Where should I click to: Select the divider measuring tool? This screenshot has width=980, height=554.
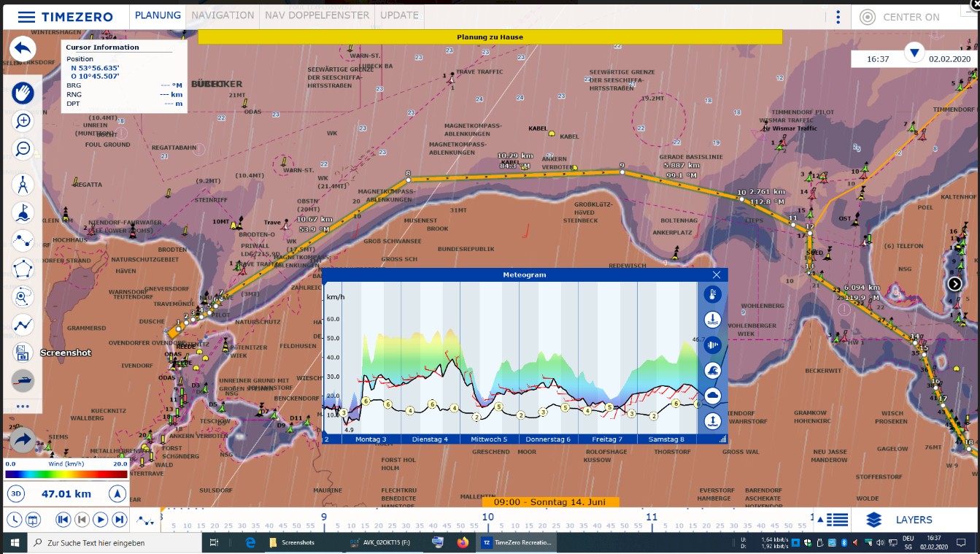point(23,184)
